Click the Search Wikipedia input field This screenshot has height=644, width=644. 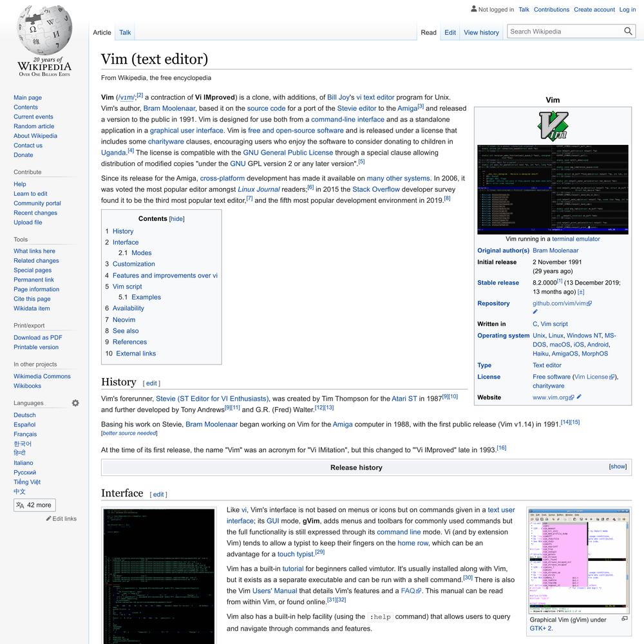coord(565,32)
